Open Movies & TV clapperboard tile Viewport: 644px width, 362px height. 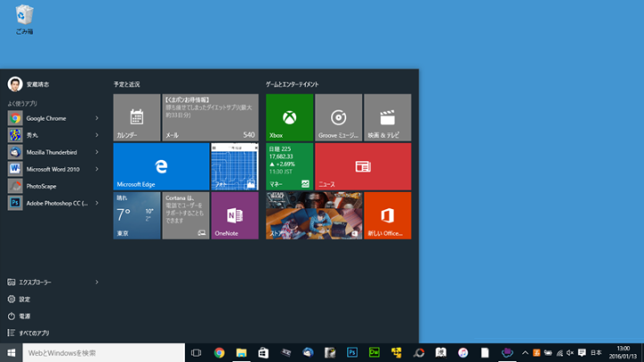(387, 117)
